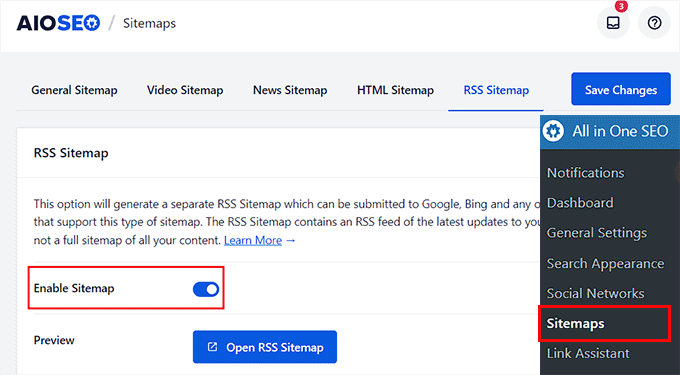Open Link Assistant in the sidebar
The width and height of the screenshot is (680, 375).
pos(588,353)
